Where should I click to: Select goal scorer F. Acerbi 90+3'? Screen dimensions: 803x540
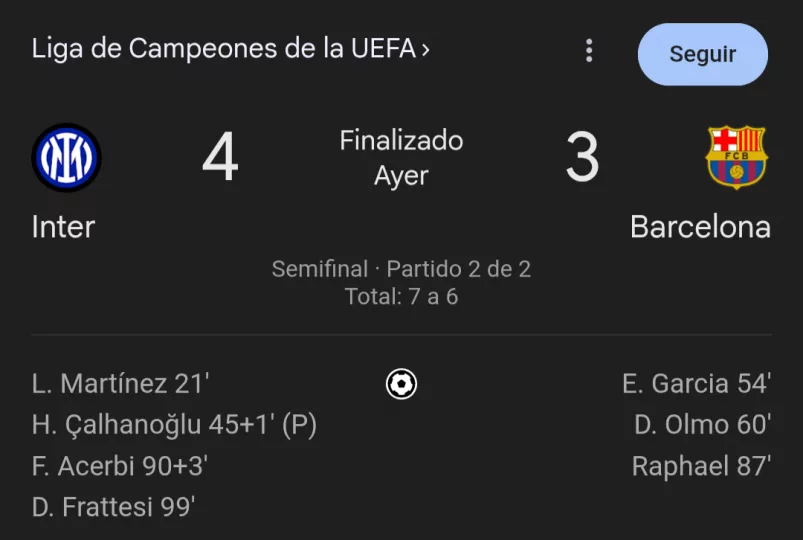120,466
